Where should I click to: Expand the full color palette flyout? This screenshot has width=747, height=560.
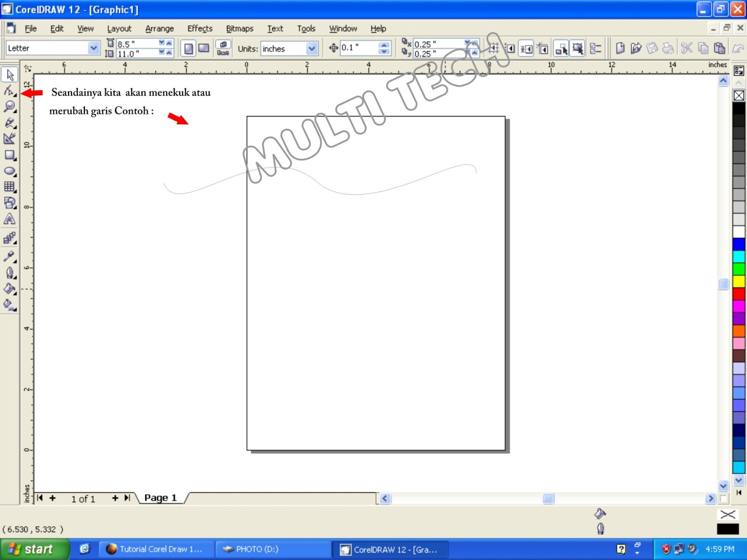tap(739, 492)
